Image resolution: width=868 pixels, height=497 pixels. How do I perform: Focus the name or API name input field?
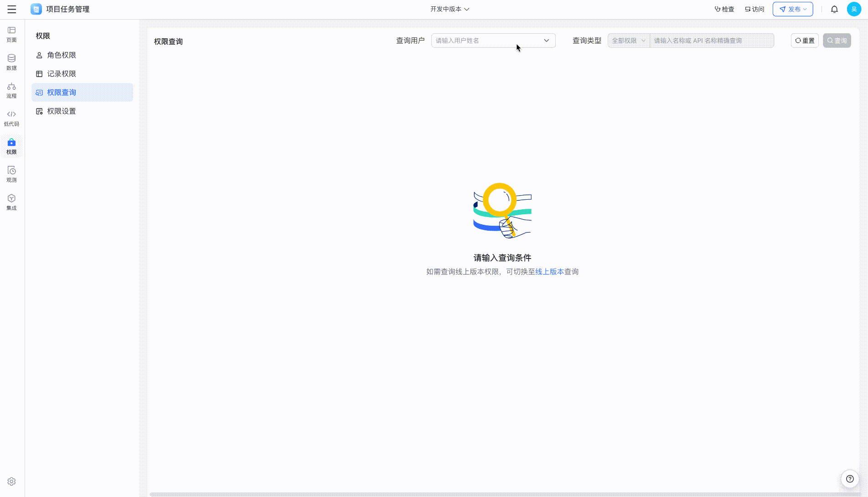click(x=712, y=41)
